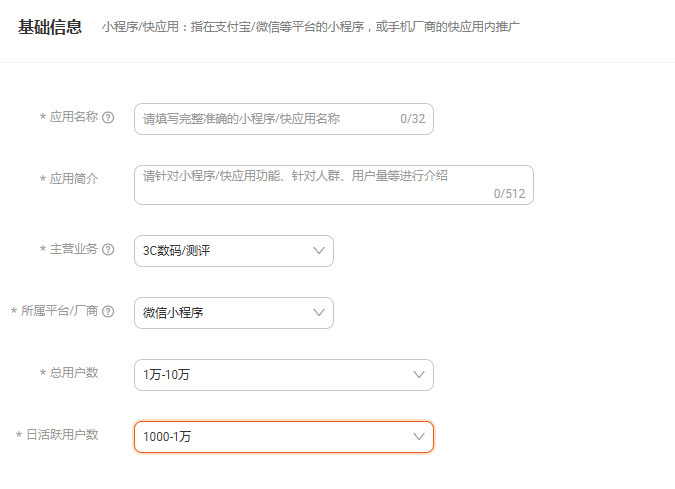Select the 基础信息 section heading
Screen dimensions: 675x489
click(50, 27)
